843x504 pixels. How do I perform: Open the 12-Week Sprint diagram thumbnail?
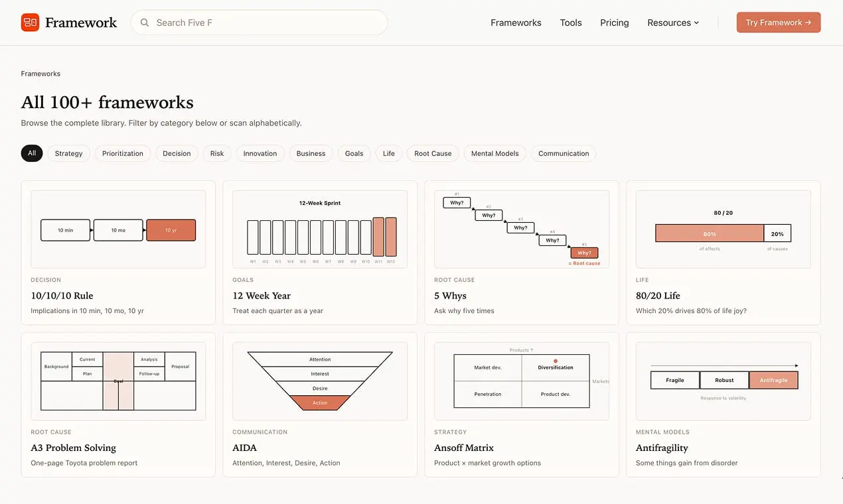(320, 229)
